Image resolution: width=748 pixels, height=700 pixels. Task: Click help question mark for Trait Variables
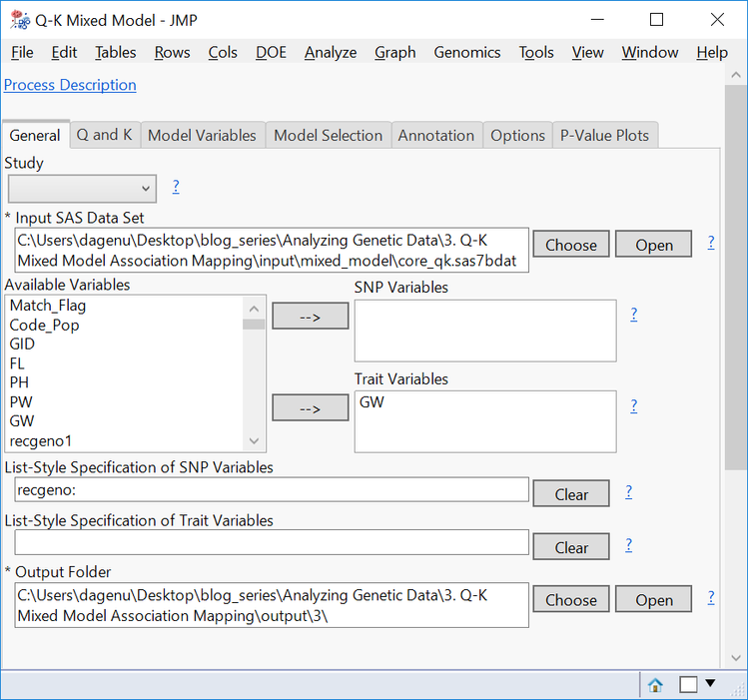click(633, 405)
